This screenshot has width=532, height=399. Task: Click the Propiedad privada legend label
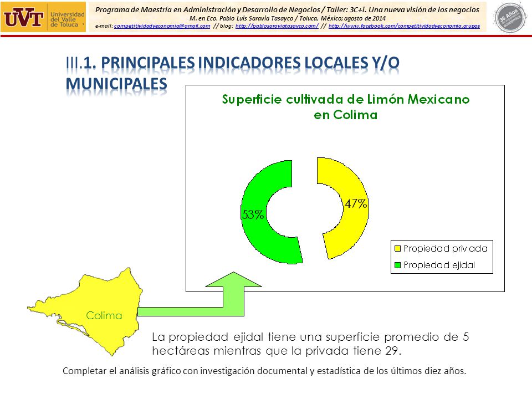click(x=446, y=249)
